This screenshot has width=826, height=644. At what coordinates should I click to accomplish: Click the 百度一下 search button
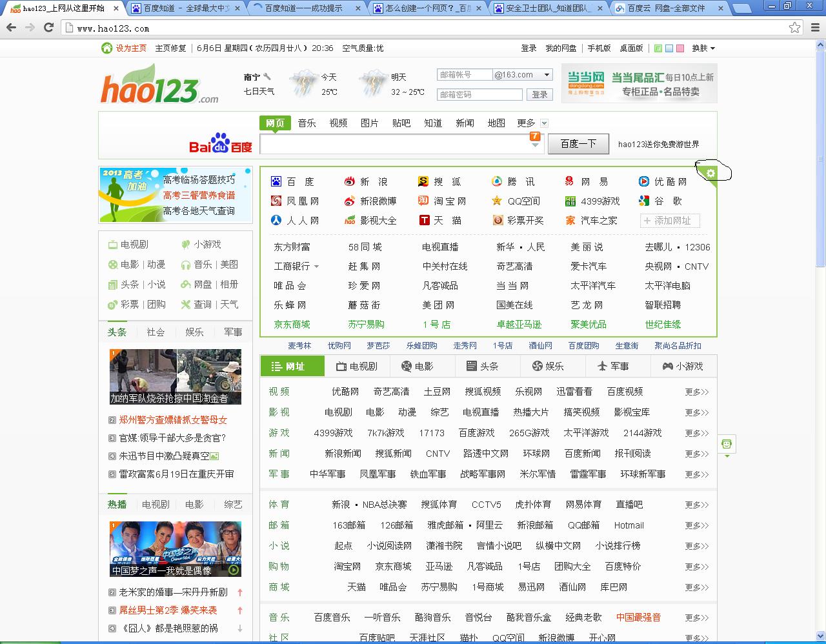(x=578, y=144)
